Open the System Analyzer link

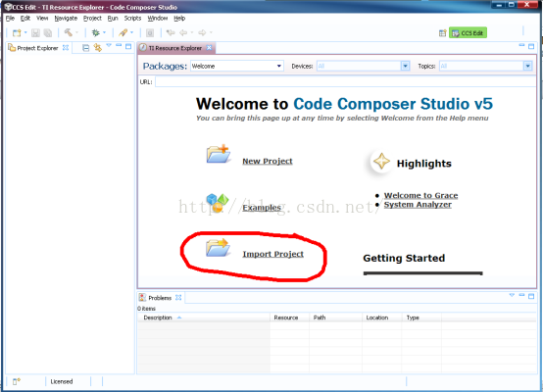click(x=418, y=205)
